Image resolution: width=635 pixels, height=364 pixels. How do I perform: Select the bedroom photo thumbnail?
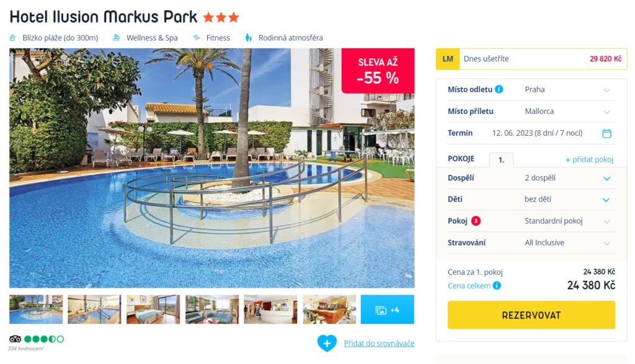coord(153,310)
